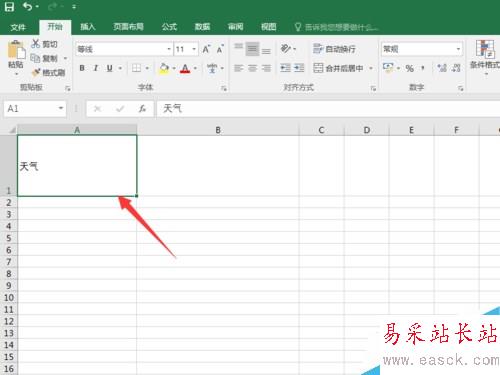Open the font size 11 dropdown

pos(194,49)
